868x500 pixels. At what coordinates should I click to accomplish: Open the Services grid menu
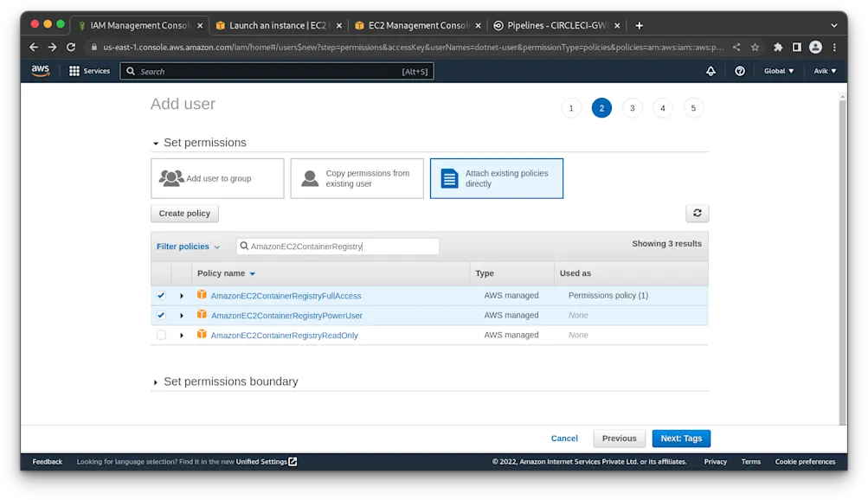click(x=89, y=71)
